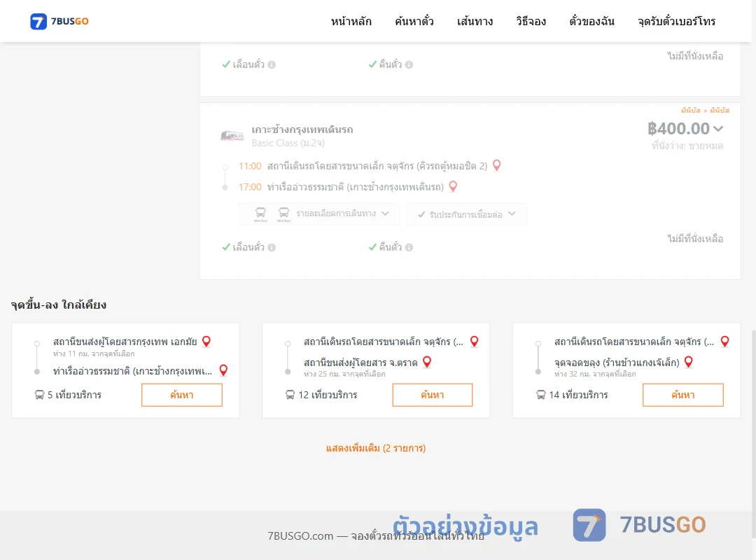Click ค้นหา in 5 เที่ยวบริการ card

point(182,395)
